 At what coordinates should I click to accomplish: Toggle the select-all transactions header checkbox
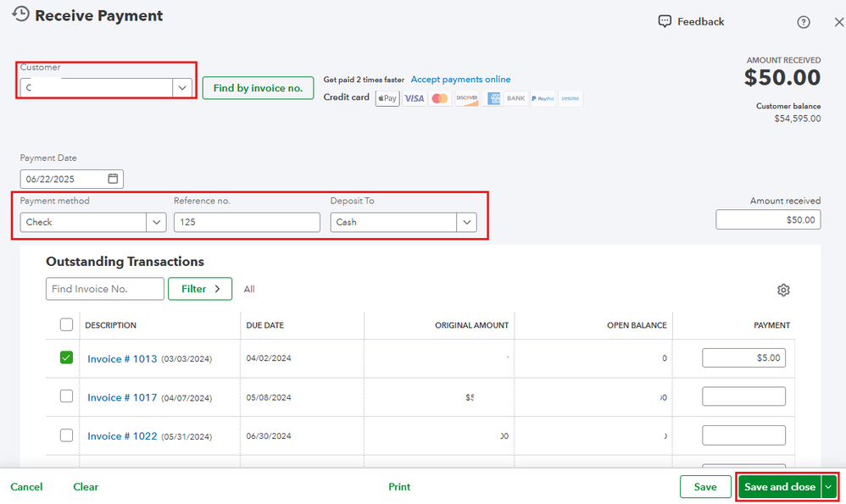[67, 324]
